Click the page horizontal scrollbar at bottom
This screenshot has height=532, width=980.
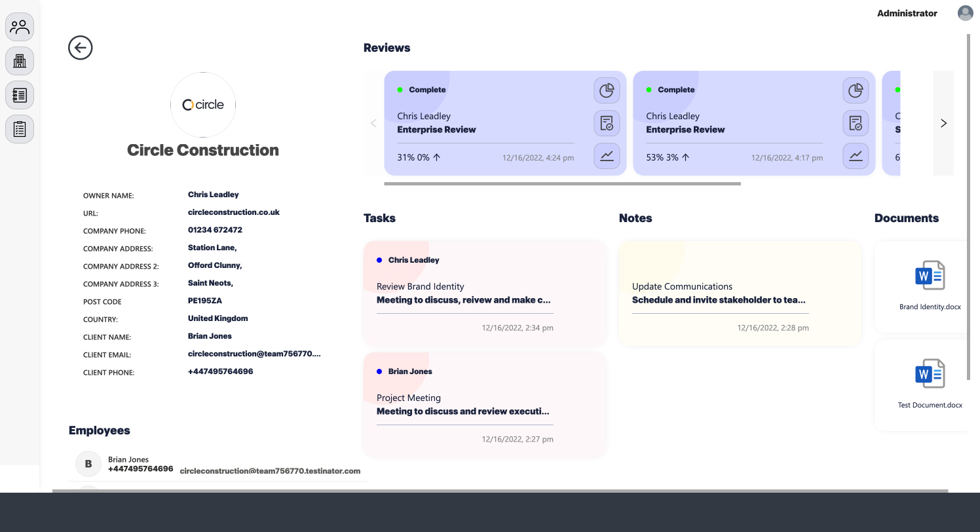[500, 491]
